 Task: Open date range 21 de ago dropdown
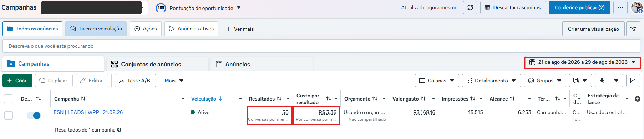582,62
